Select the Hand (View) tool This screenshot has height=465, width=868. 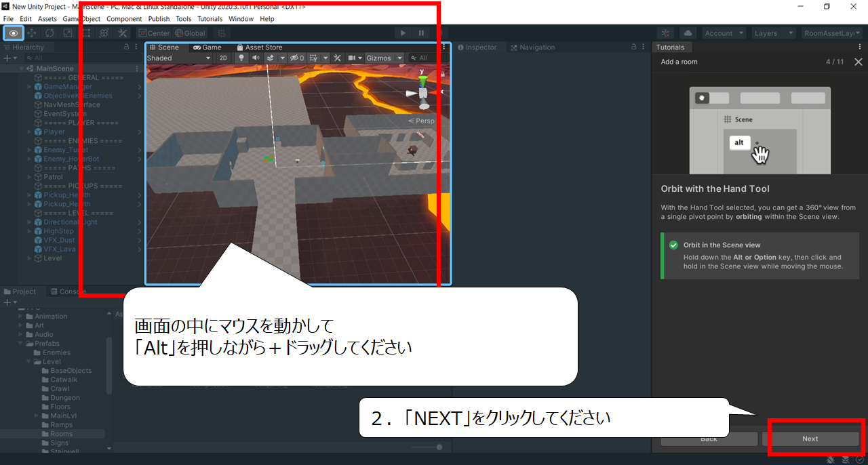pyautogui.click(x=14, y=33)
